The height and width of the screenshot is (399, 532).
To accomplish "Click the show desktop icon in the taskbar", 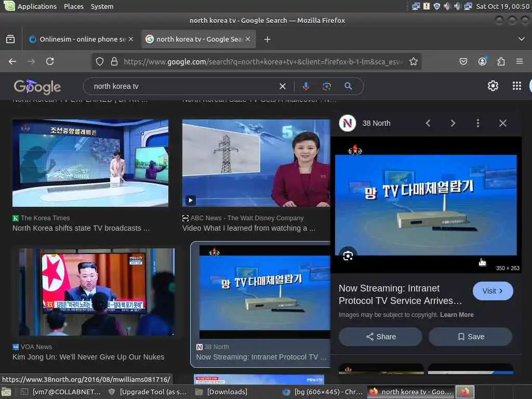I will 6,392.
